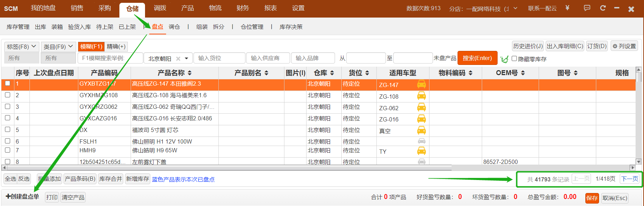Click the yen currency icon in header

(x=567, y=8)
